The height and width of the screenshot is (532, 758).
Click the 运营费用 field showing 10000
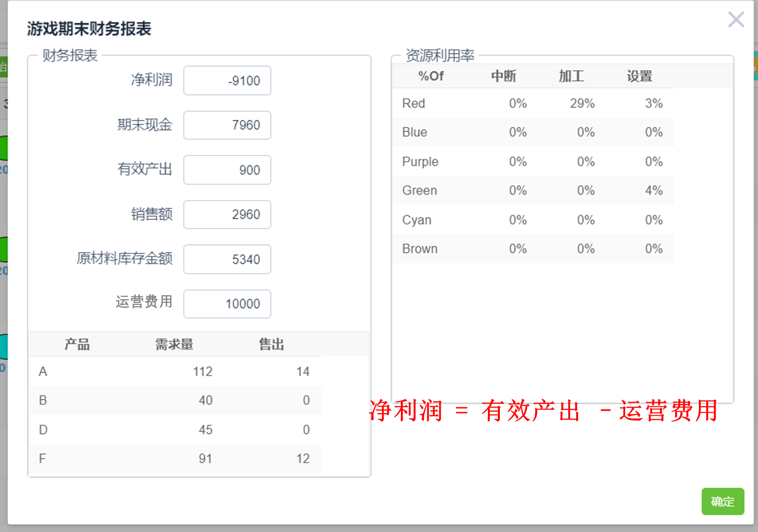coord(227,304)
